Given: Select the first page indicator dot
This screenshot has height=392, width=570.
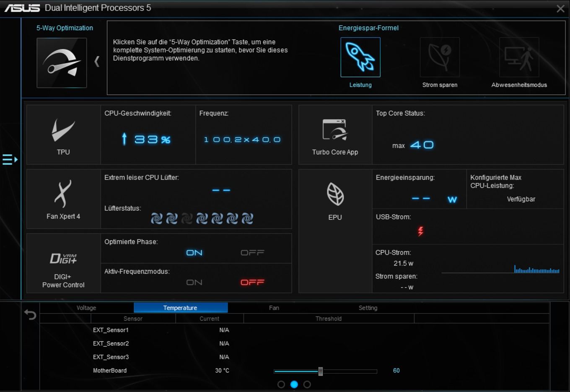Looking at the screenshot, I should [x=281, y=384].
